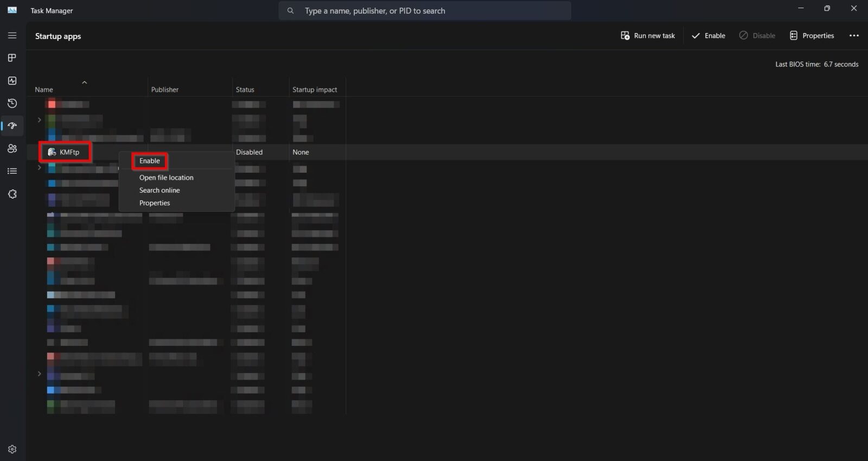Image resolution: width=868 pixels, height=461 pixels.
Task: Go to the Processes page icon
Action: point(12,58)
